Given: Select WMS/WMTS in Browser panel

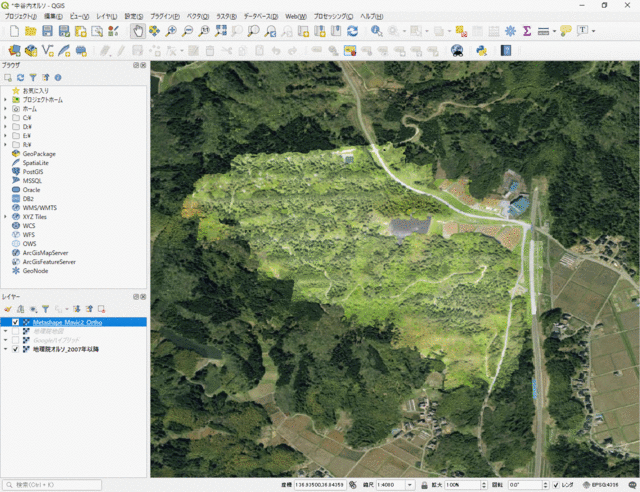Looking at the screenshot, I should click(x=40, y=208).
